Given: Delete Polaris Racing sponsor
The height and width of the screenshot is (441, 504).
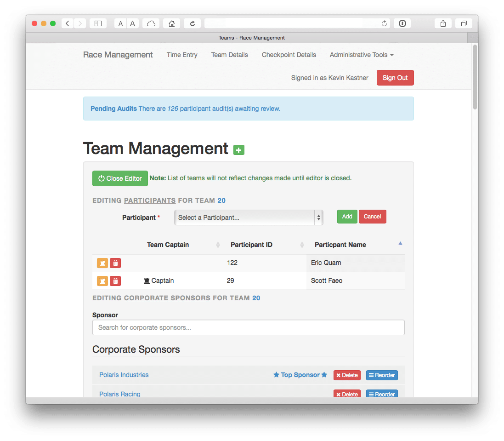Looking at the screenshot, I should point(347,394).
